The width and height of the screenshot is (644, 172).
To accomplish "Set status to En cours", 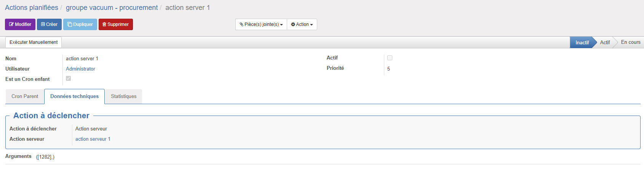I will click(x=630, y=42).
